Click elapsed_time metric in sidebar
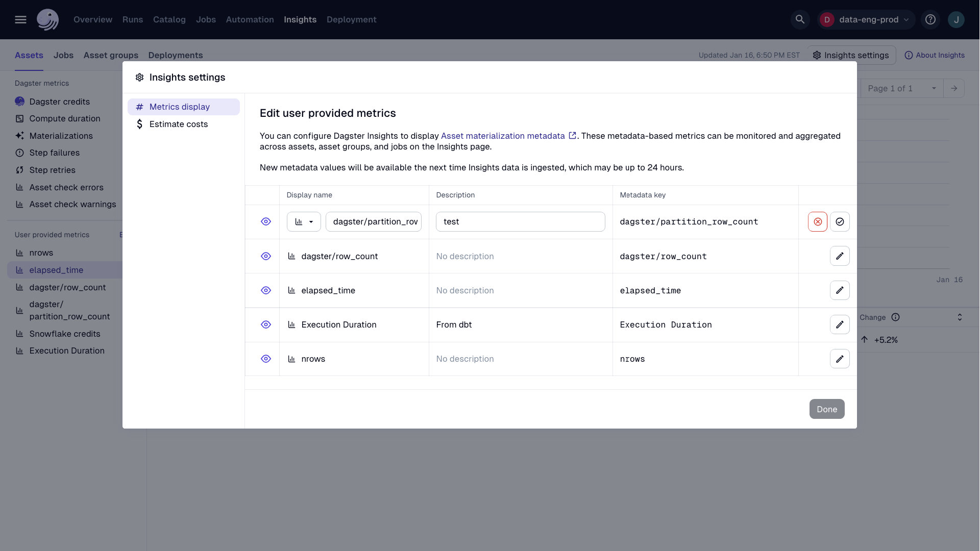Viewport: 980px width, 551px height. (x=56, y=269)
